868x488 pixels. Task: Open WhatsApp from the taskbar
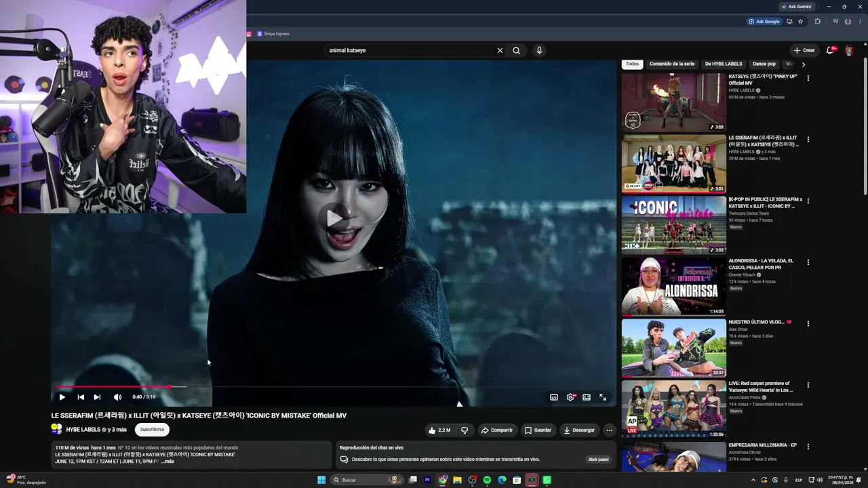[547, 480]
